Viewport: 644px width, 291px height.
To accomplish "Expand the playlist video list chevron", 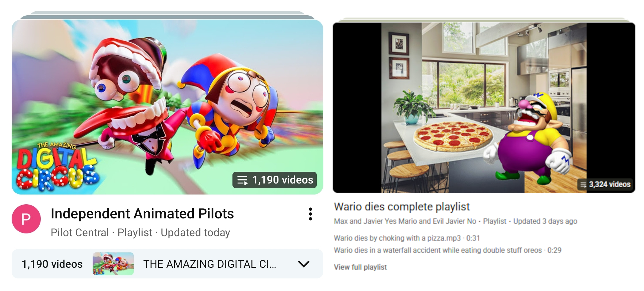I will pyautogui.click(x=304, y=264).
